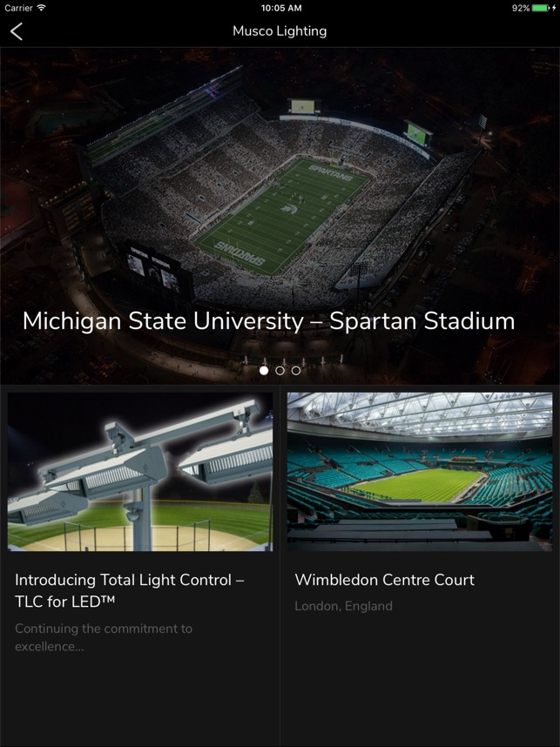The height and width of the screenshot is (747, 560).
Task: Select the first carousel page dot
Action: pos(264,370)
